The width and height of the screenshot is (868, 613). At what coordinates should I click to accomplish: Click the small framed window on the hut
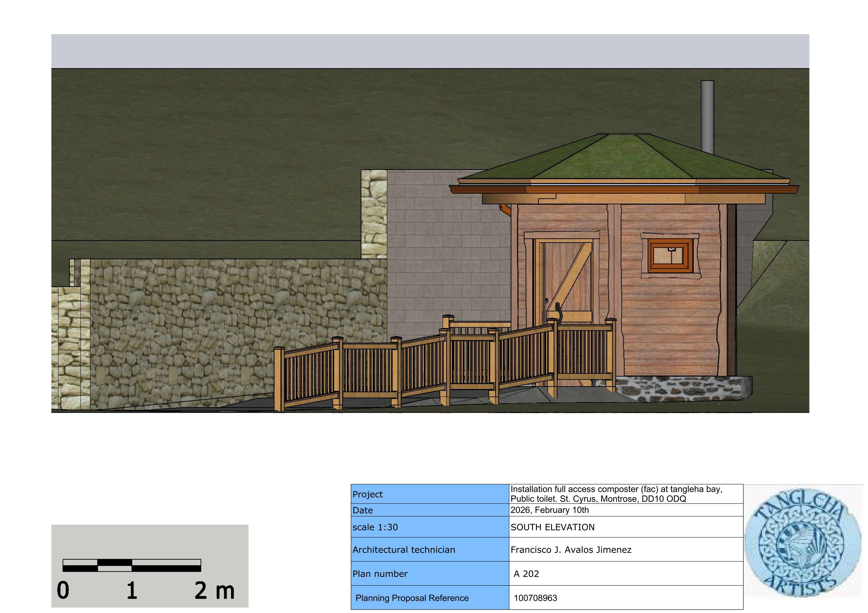click(x=671, y=255)
